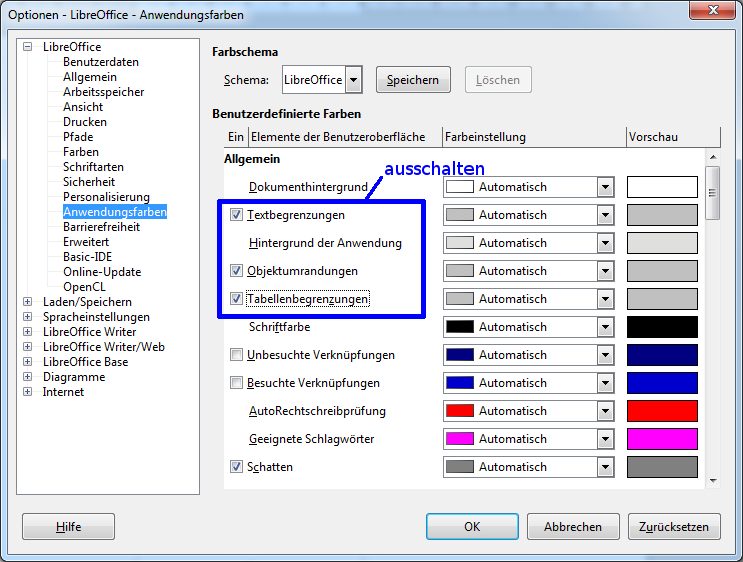743x562 pixels.
Task: Expand the LibreOffice Base node
Action: click(27, 362)
